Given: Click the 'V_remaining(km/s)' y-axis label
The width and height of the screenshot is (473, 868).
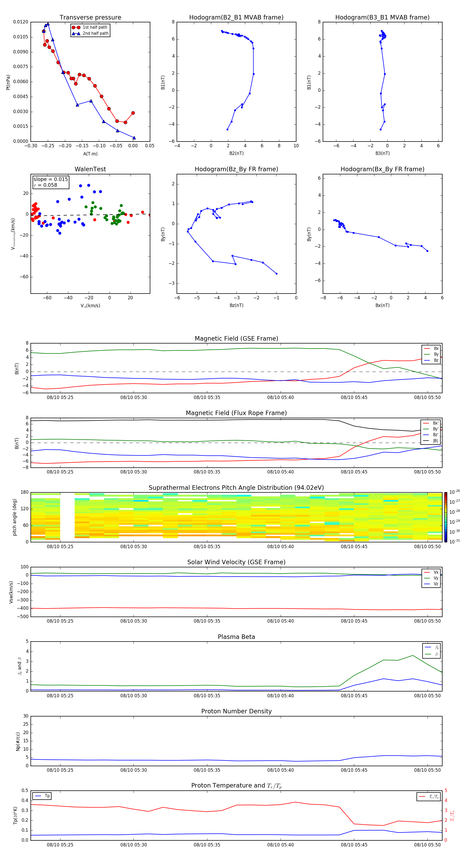Looking at the screenshot, I should pos(13,234).
